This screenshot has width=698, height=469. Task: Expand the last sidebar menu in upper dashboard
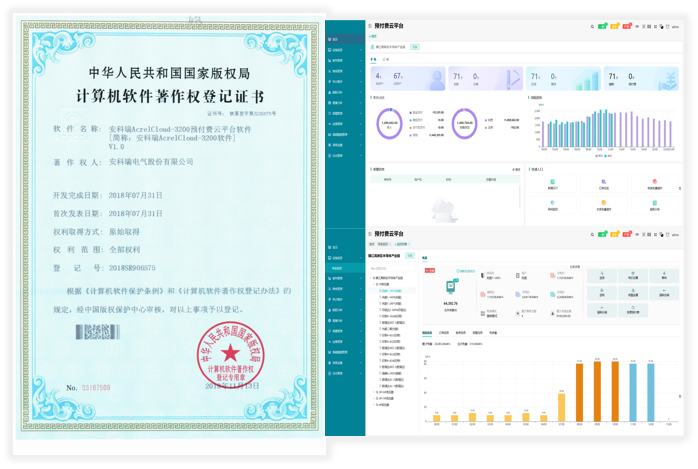(345, 156)
